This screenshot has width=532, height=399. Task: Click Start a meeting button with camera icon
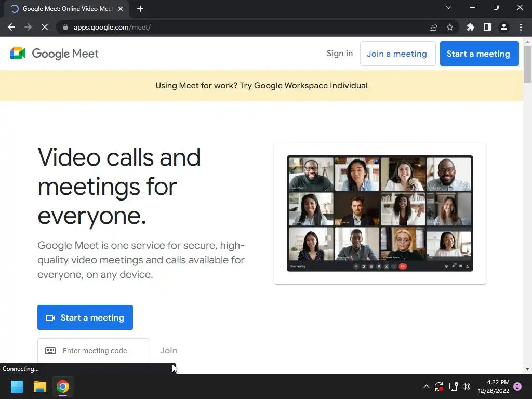(x=85, y=317)
